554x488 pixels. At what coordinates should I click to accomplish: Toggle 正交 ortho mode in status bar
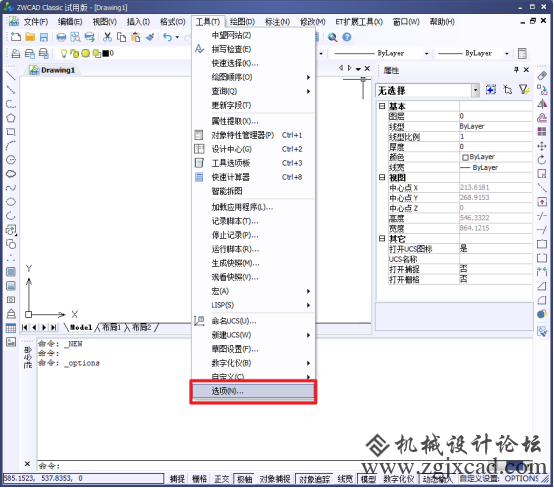(x=222, y=479)
